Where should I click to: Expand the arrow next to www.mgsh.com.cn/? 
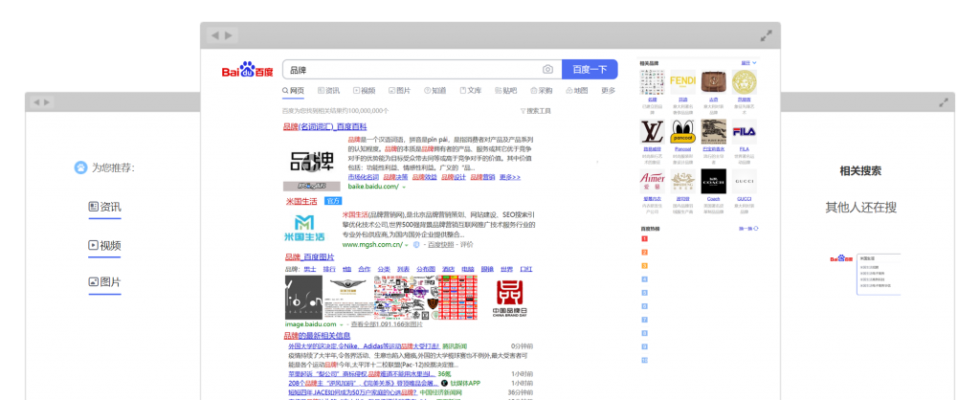click(x=408, y=245)
